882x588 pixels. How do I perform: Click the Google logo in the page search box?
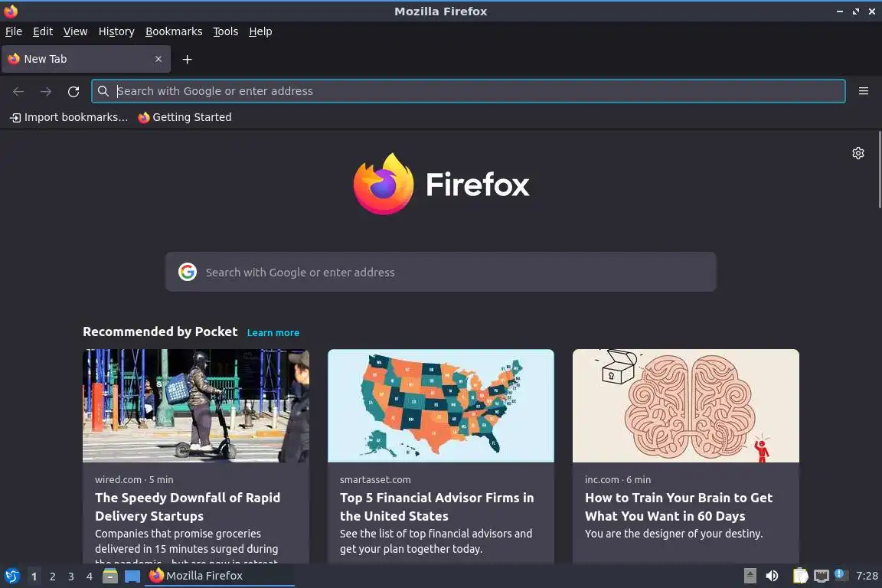point(188,272)
